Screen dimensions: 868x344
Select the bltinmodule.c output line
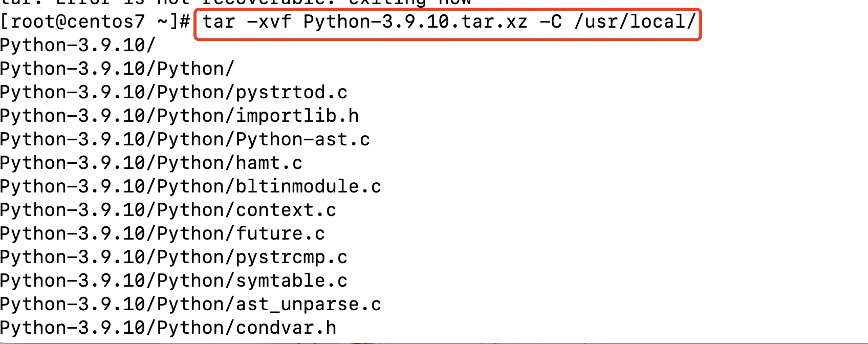coord(191,187)
